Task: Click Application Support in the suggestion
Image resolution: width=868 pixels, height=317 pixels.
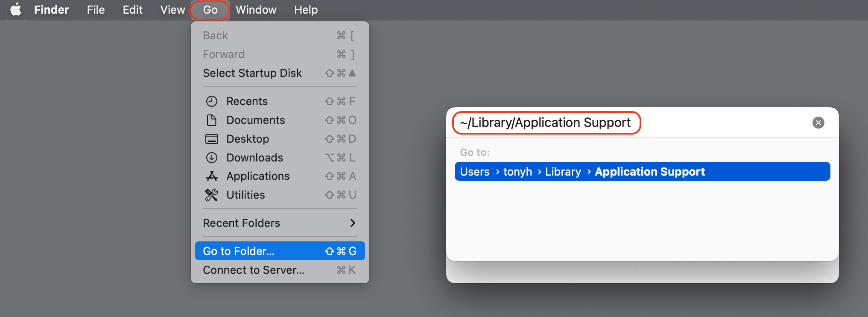Action: pos(650,172)
